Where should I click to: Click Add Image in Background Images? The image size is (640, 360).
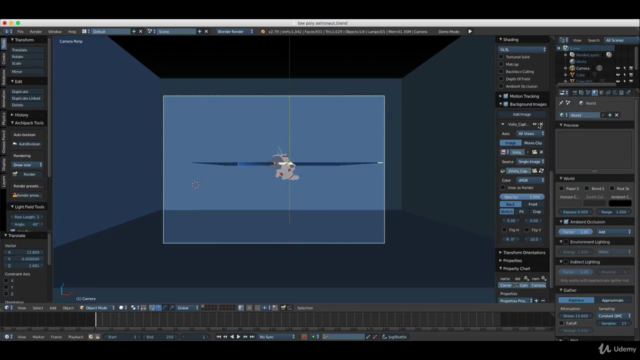pyautogui.click(x=522, y=114)
